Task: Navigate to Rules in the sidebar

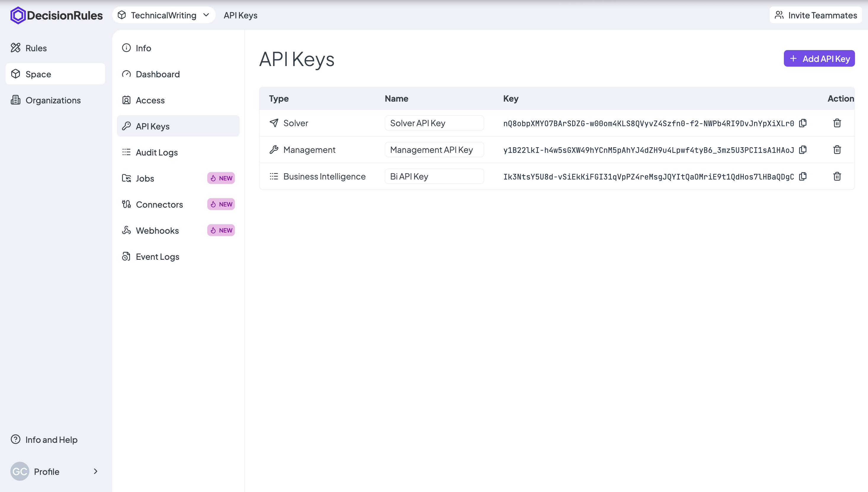Action: (36, 48)
